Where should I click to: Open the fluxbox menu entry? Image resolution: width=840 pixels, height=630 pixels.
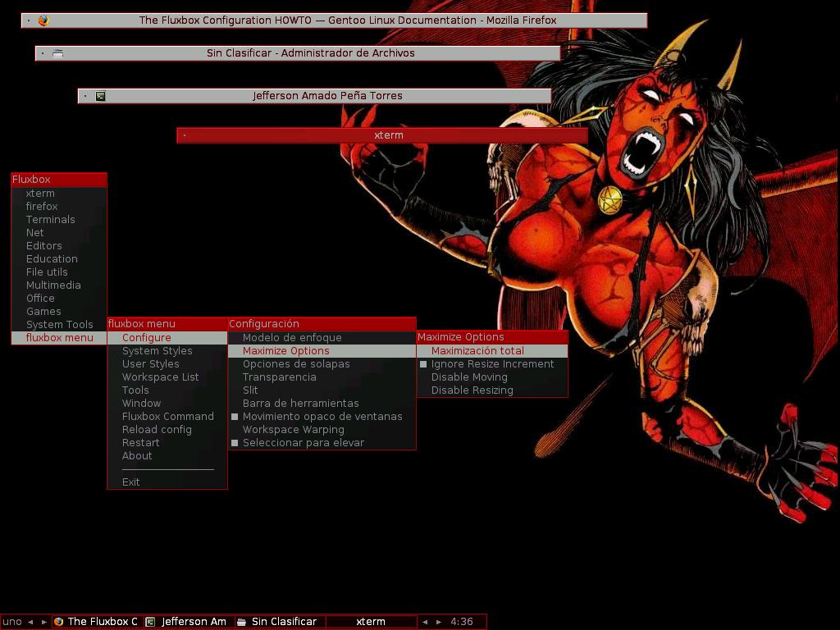pos(59,338)
